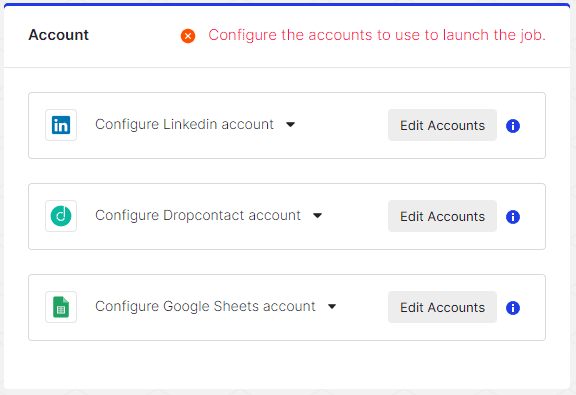Expand Configure Google Sheets account dropdown arrow
The height and width of the screenshot is (395, 576).
[332, 306]
